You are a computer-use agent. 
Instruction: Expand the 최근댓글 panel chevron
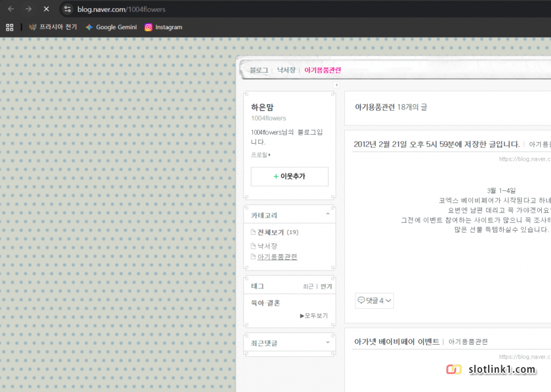(328, 342)
